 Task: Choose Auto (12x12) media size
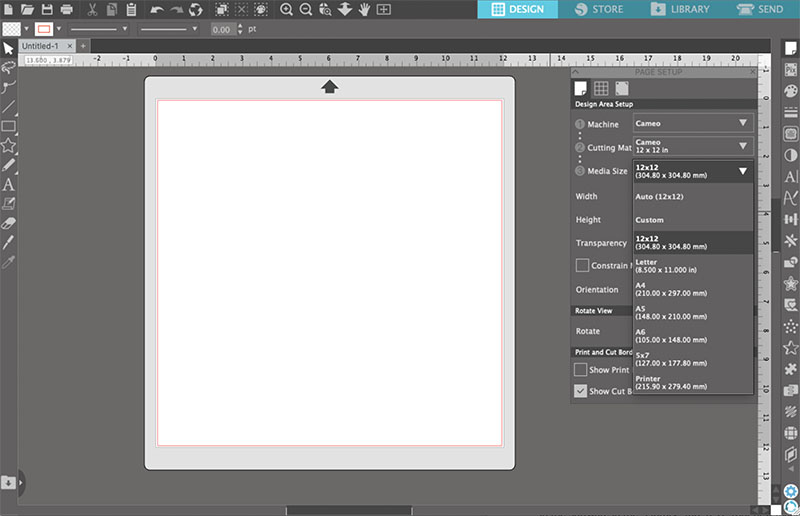[x=693, y=196]
